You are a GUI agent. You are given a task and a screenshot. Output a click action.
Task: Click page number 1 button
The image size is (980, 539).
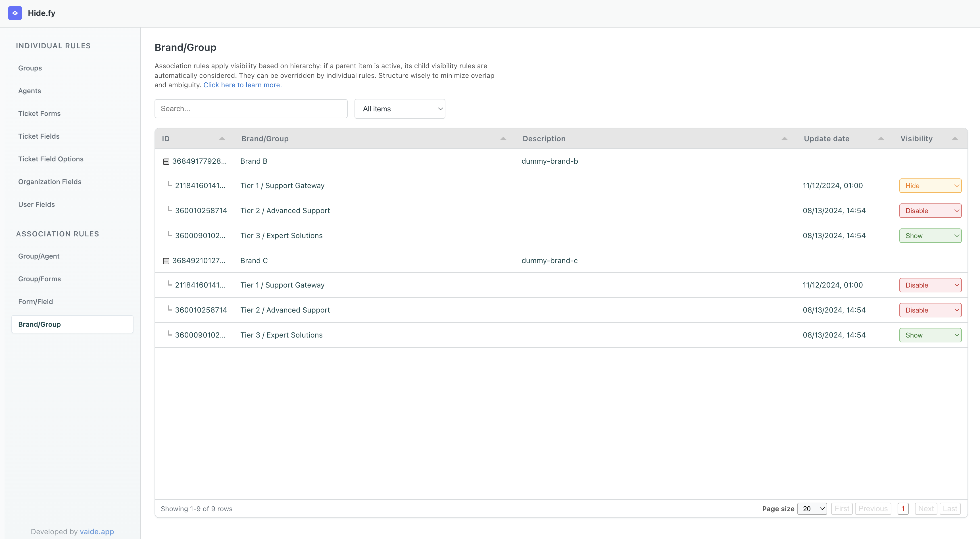902,509
